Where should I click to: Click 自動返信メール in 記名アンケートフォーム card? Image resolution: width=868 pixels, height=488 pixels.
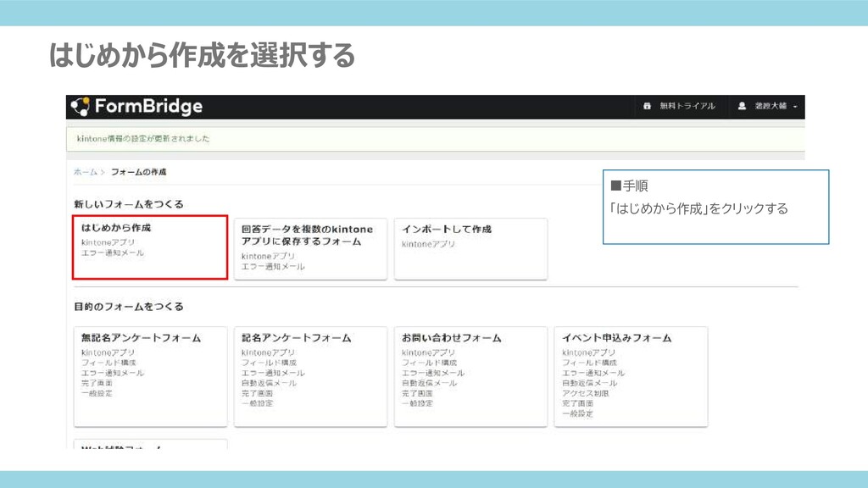tap(269, 383)
